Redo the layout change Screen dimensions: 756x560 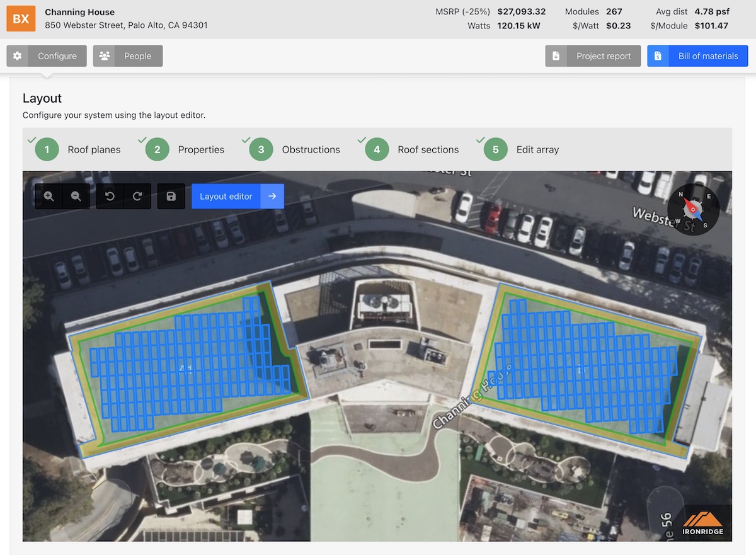137,197
